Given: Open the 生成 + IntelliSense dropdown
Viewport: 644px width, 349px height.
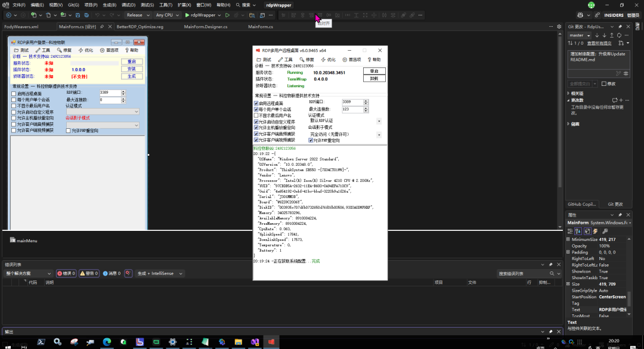Looking at the screenshot, I should coord(160,273).
